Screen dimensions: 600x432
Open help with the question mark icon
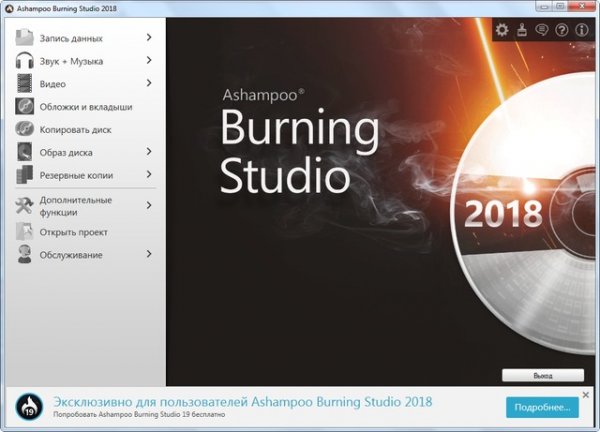point(562,29)
